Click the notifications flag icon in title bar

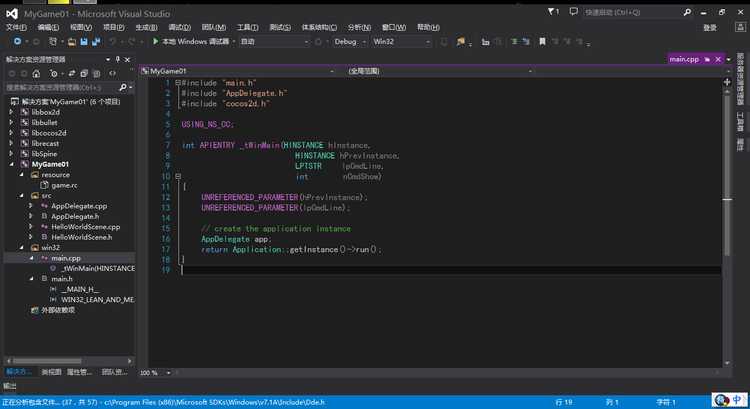click(x=553, y=12)
